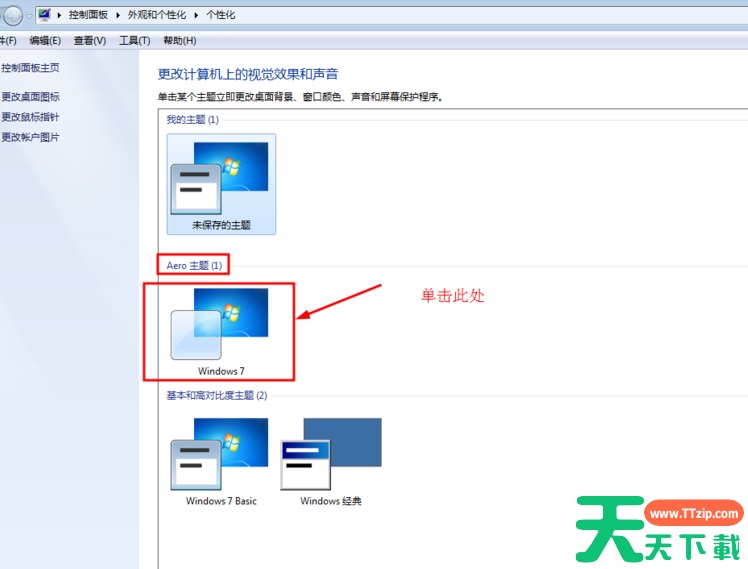The image size is (748, 569).
Task: Open the 帮助(H) menu
Action: pos(180,41)
